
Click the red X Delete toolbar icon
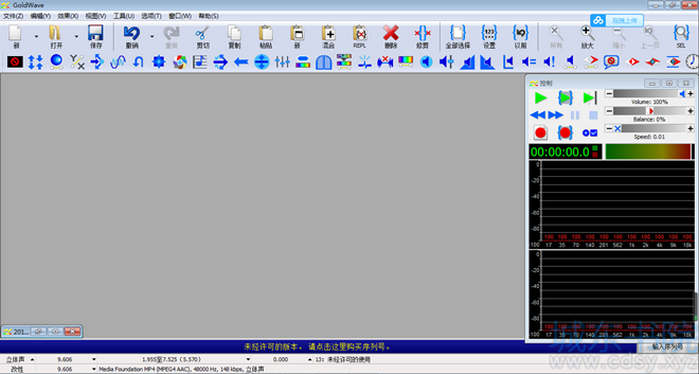coord(391,37)
